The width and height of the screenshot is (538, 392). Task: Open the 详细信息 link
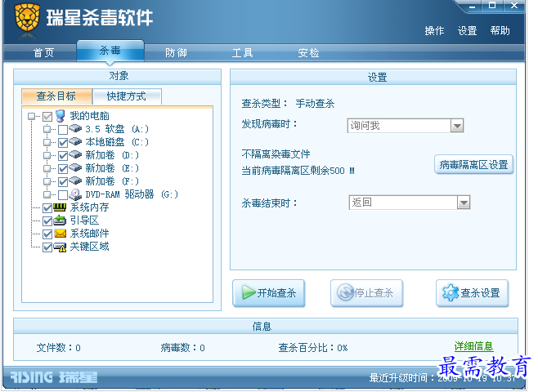(x=474, y=346)
